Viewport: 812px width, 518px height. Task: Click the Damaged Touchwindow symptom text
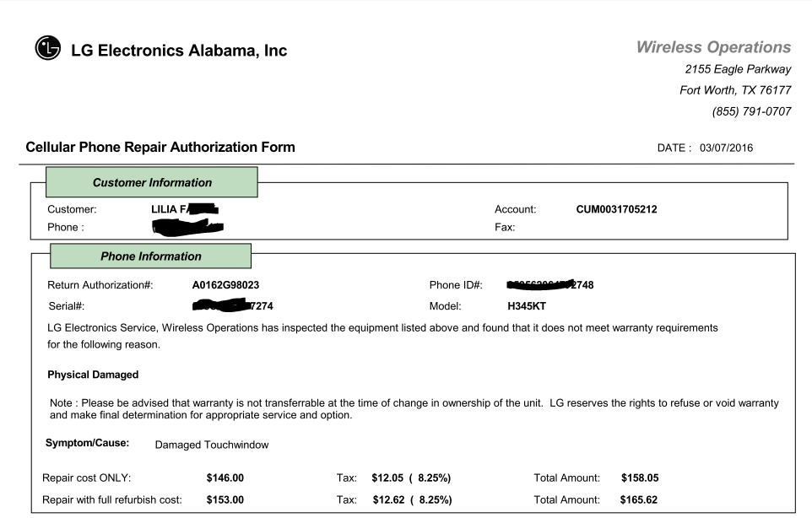pyautogui.click(x=212, y=445)
